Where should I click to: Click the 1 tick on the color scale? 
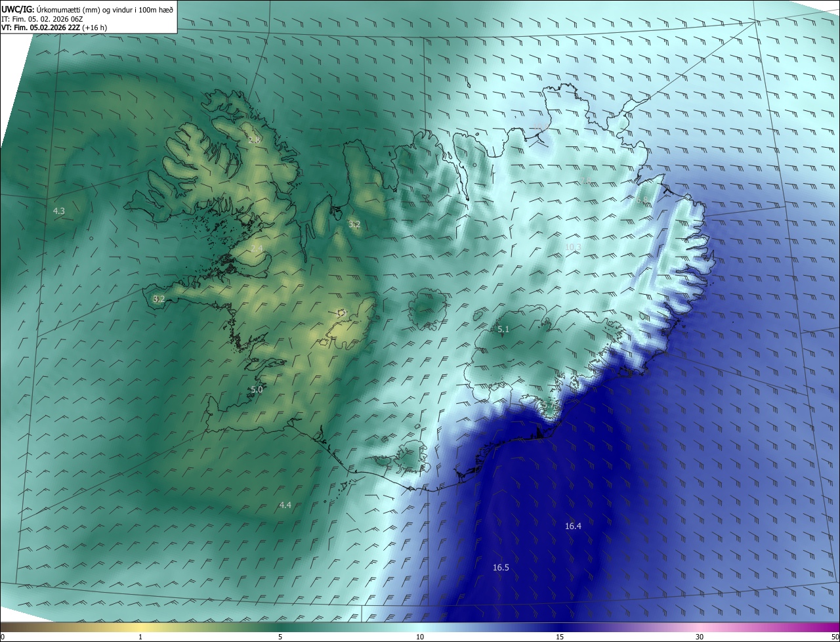click(140, 637)
